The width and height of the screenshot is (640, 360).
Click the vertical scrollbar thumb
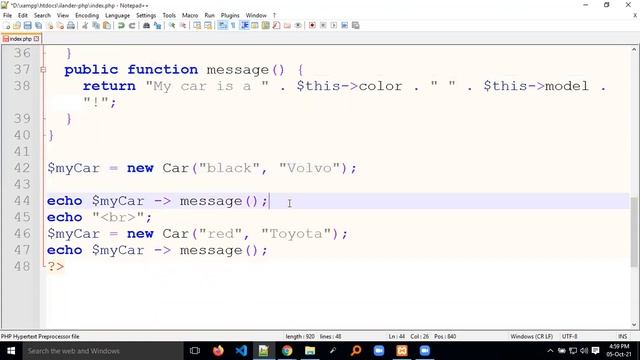(x=634, y=231)
